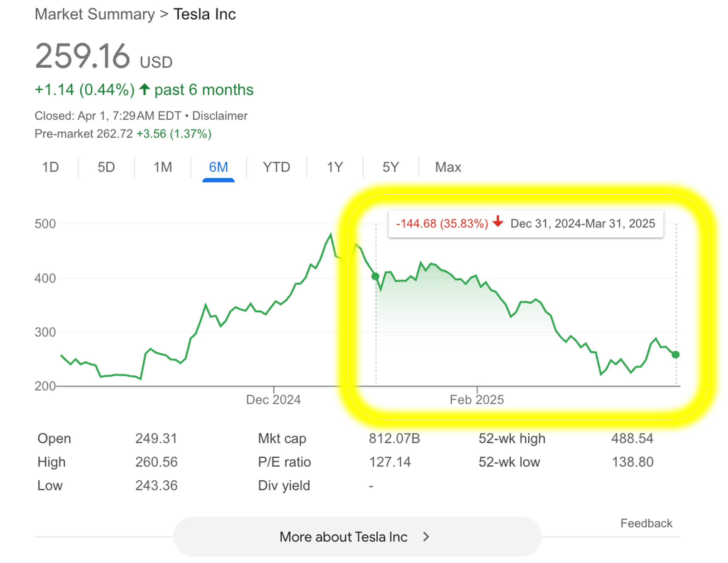Open the Disclaimer link

(220, 116)
